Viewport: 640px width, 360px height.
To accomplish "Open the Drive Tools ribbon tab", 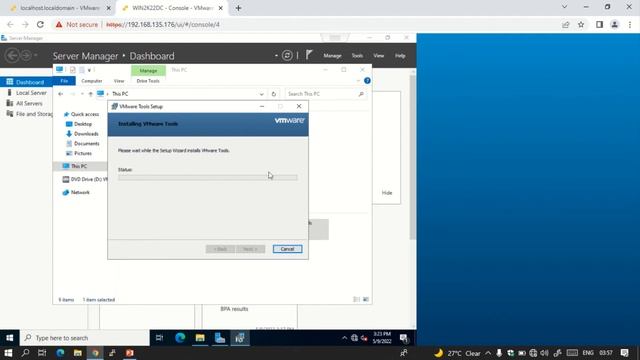I will point(148,81).
